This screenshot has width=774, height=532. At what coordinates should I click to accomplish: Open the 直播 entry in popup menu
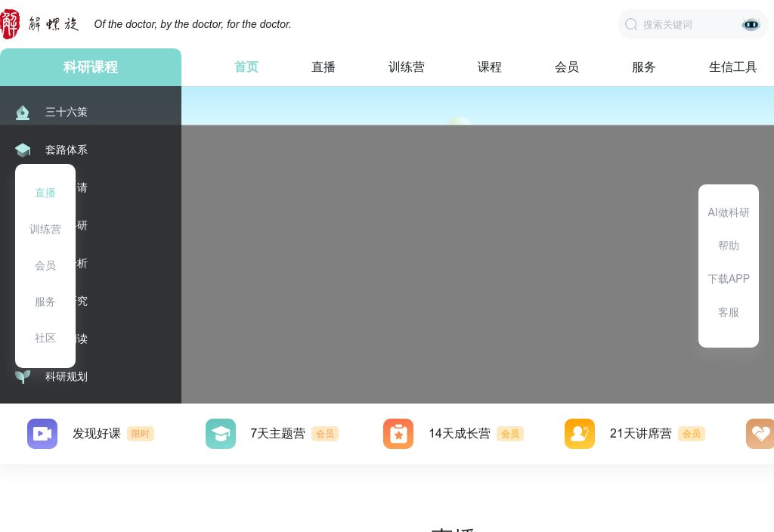tap(45, 193)
